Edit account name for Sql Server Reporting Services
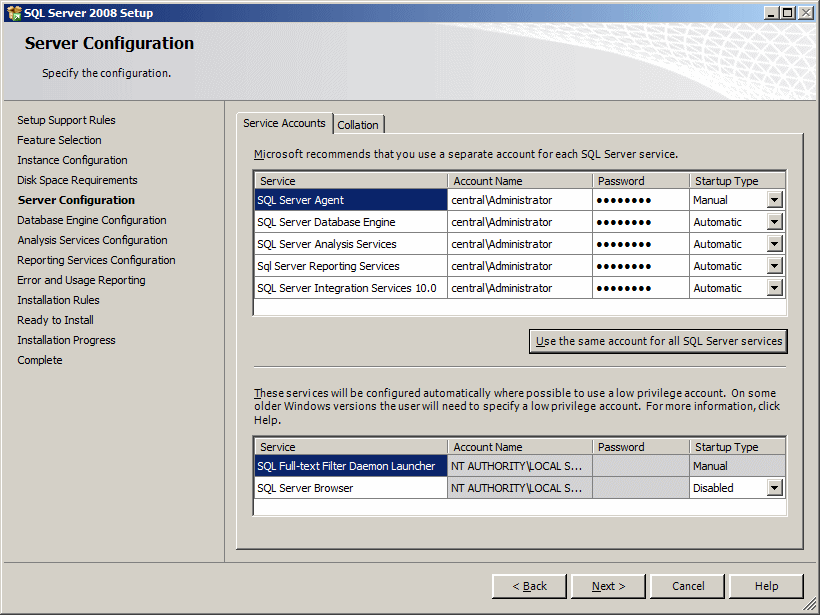Screen dimensions: 820x615 click(x=520, y=266)
